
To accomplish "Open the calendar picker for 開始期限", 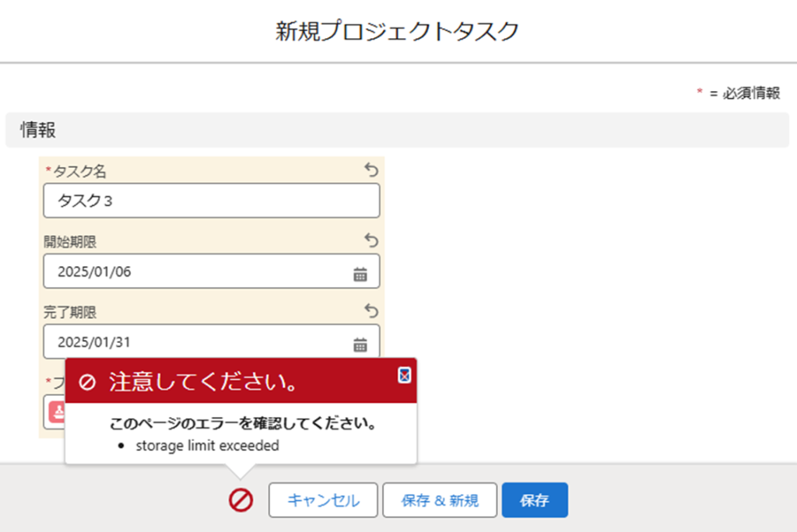I will 360,274.
